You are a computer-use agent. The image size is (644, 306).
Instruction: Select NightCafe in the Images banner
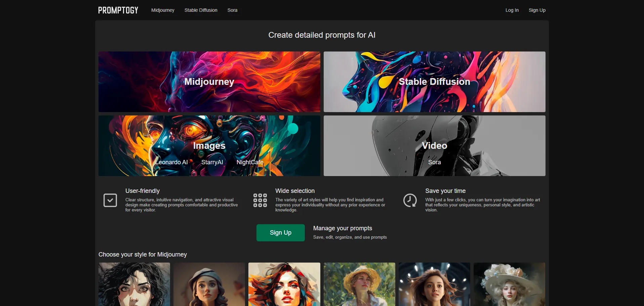(250, 162)
